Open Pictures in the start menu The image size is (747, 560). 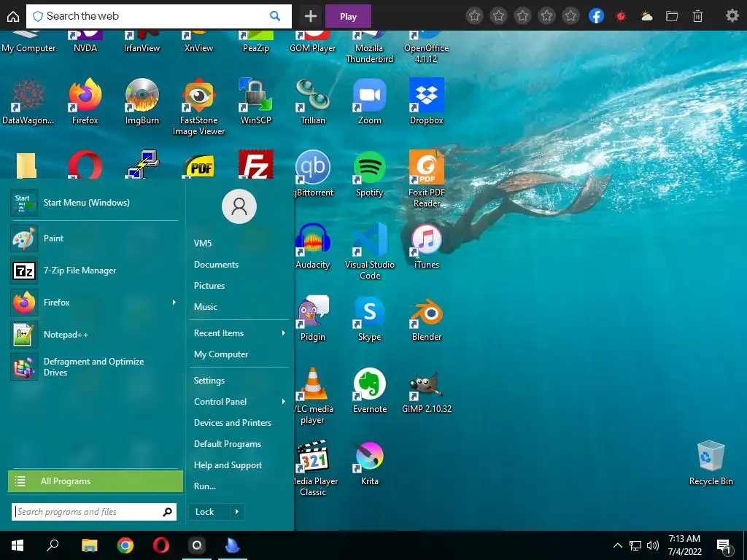pos(209,286)
